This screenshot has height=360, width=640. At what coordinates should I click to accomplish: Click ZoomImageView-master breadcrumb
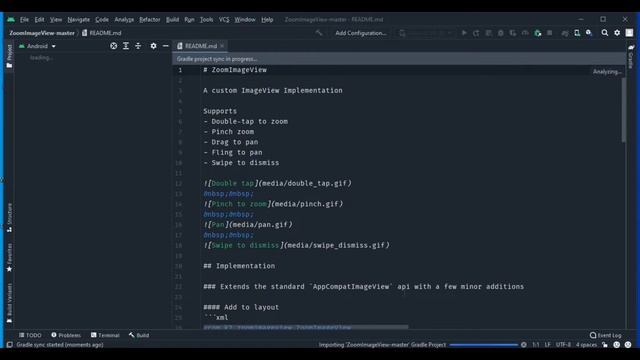point(42,33)
